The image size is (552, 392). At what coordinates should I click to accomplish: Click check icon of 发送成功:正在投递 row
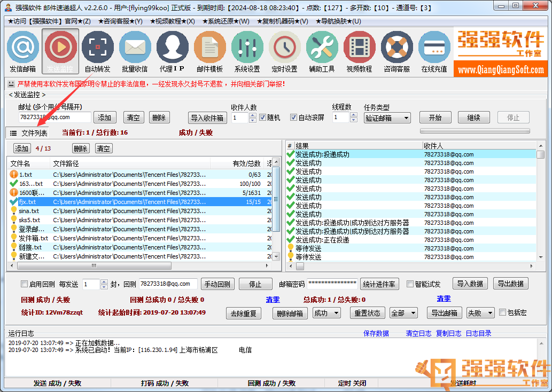(x=291, y=240)
